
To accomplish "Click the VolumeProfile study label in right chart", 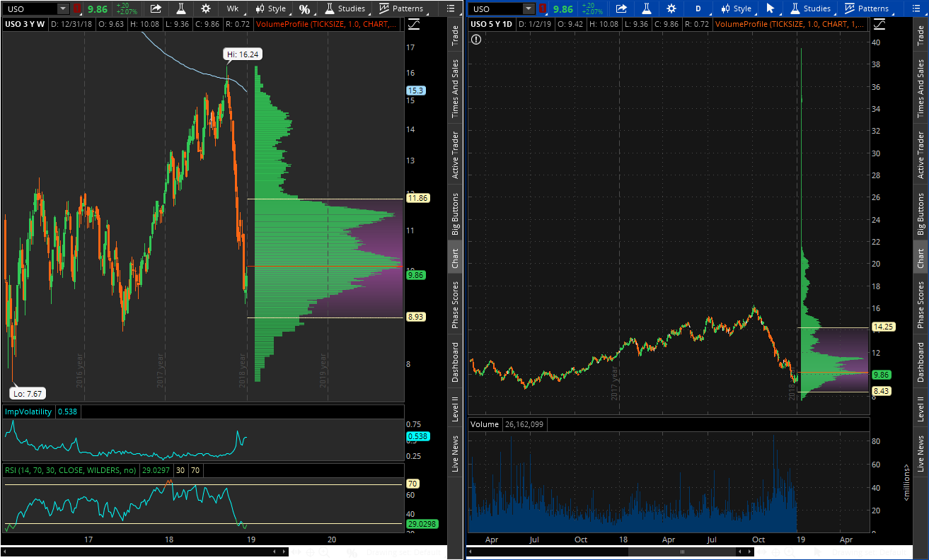I will pos(789,23).
